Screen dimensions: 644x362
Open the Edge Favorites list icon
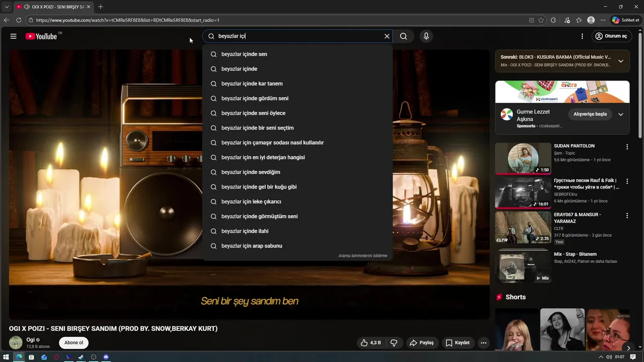click(x=579, y=20)
